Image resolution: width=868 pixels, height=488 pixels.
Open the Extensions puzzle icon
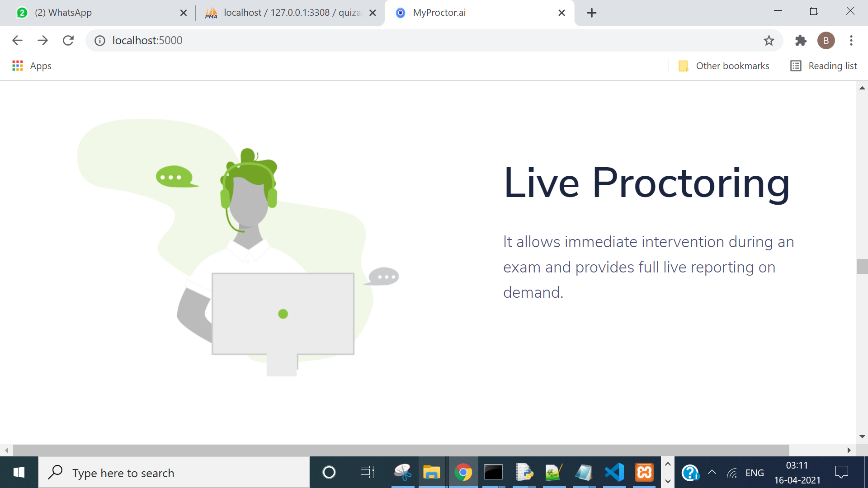pos(801,41)
